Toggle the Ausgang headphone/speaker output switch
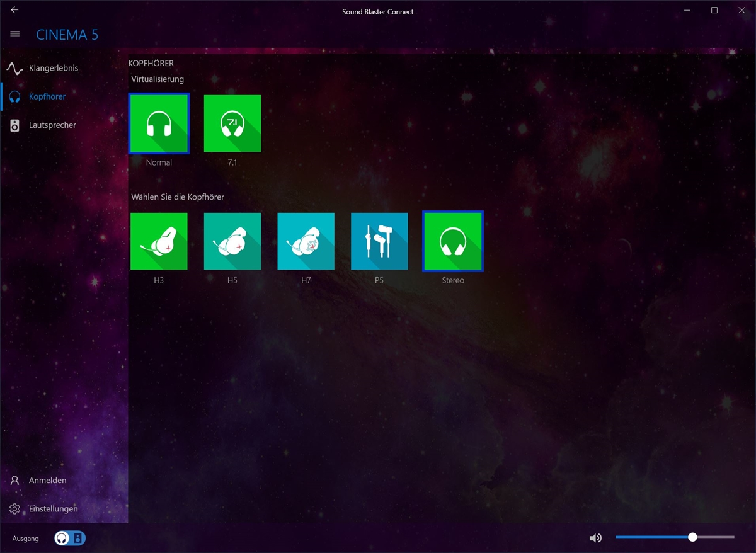The image size is (756, 553). pos(70,538)
